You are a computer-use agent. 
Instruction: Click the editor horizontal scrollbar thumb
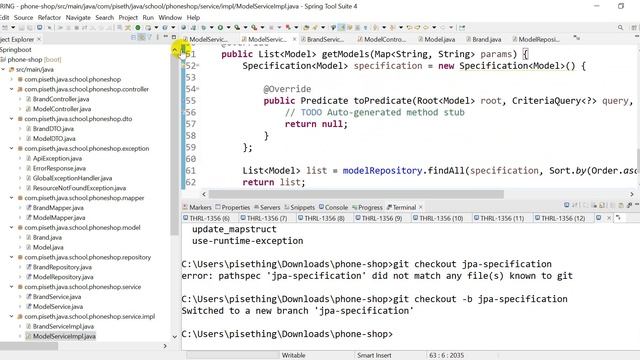[356, 194]
